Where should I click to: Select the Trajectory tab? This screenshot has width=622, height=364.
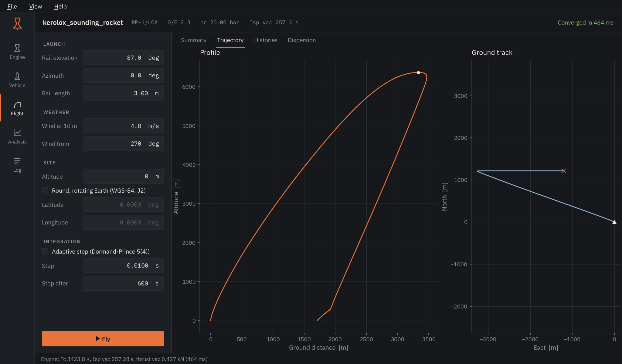(x=230, y=40)
